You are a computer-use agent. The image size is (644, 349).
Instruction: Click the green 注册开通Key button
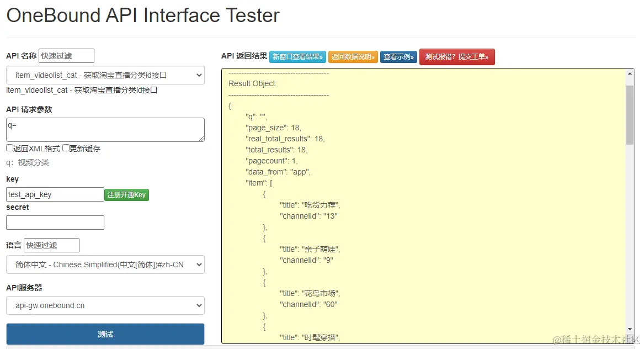click(x=126, y=195)
